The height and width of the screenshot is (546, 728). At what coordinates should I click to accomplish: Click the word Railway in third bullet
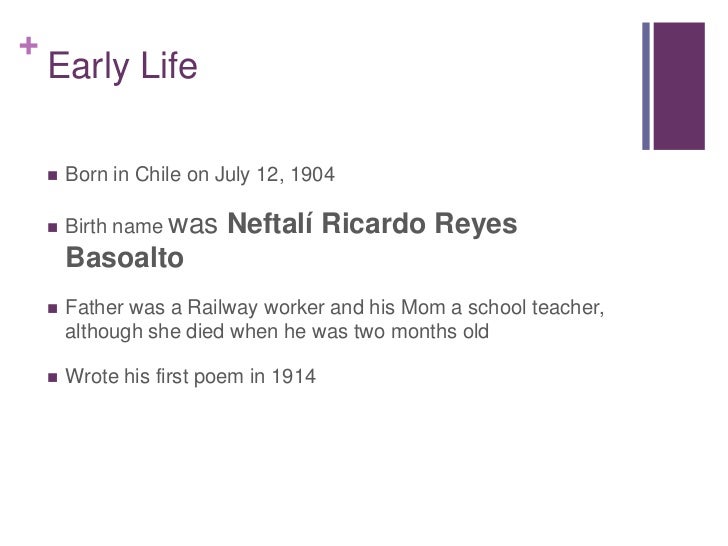(222, 308)
